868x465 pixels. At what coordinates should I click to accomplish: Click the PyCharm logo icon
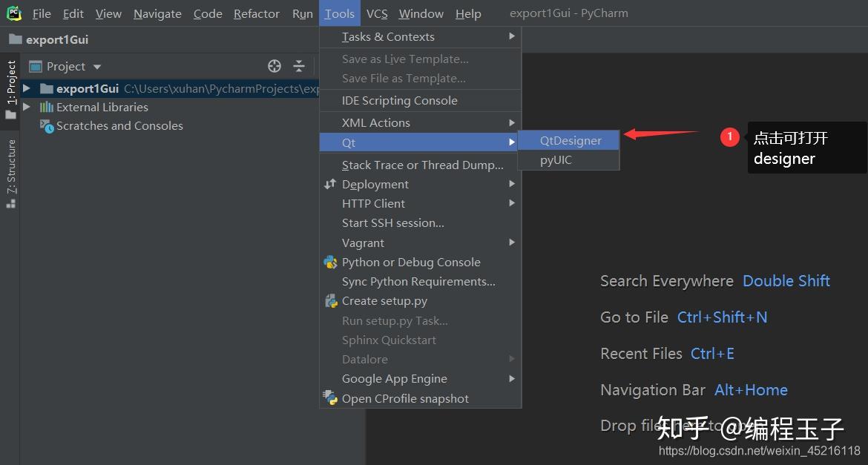tap(13, 13)
